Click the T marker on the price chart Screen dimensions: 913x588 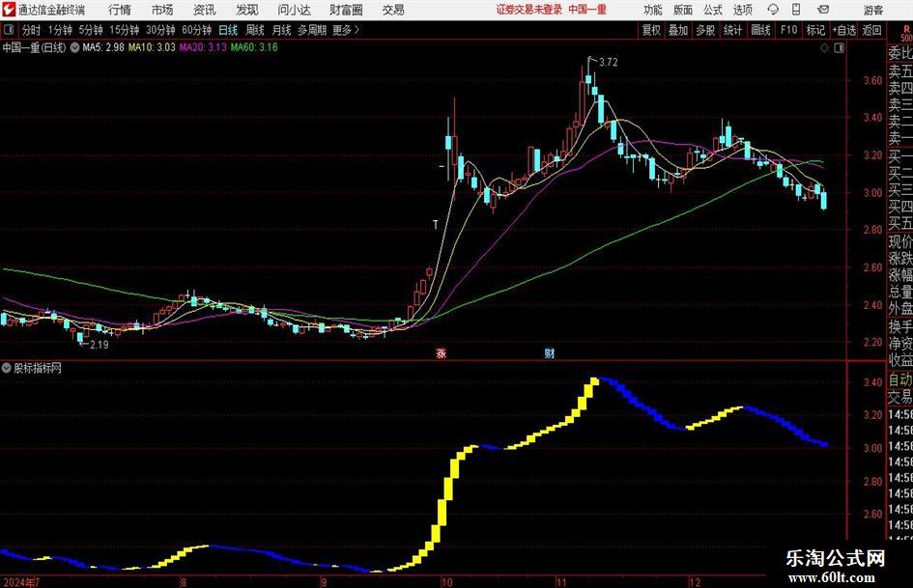[435, 225]
